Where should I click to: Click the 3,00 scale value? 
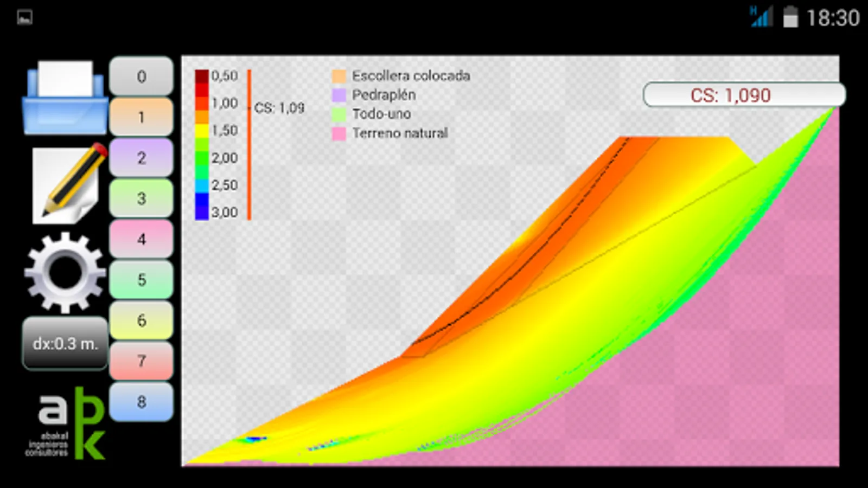[225, 212]
